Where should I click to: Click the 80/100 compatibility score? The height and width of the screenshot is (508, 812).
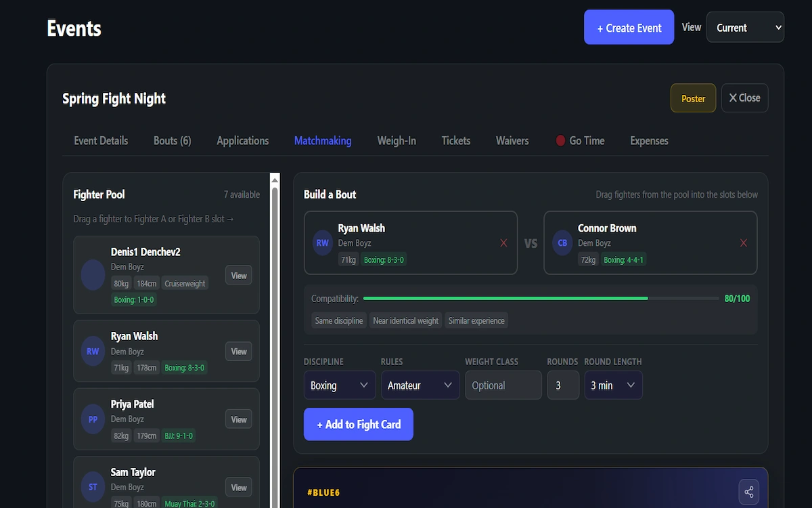coord(737,299)
